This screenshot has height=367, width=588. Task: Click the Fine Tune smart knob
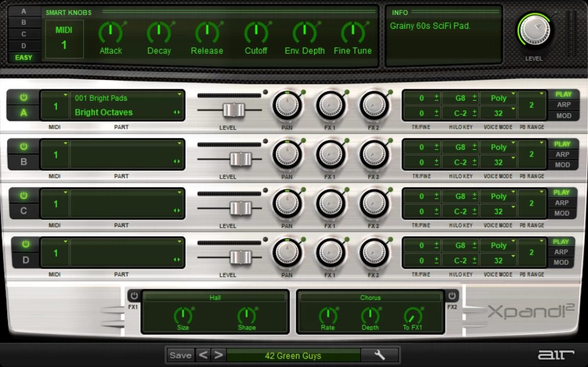(x=352, y=33)
